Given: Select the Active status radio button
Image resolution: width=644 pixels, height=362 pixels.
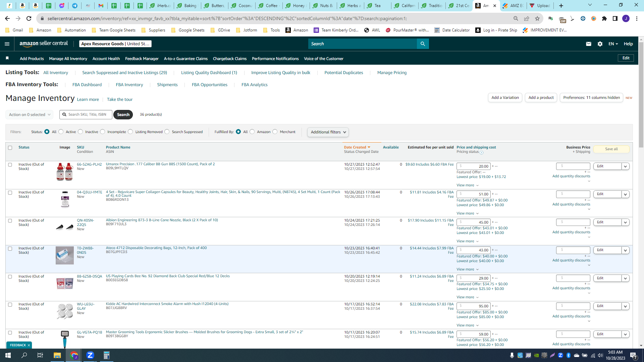Looking at the screenshot, I should (61, 132).
